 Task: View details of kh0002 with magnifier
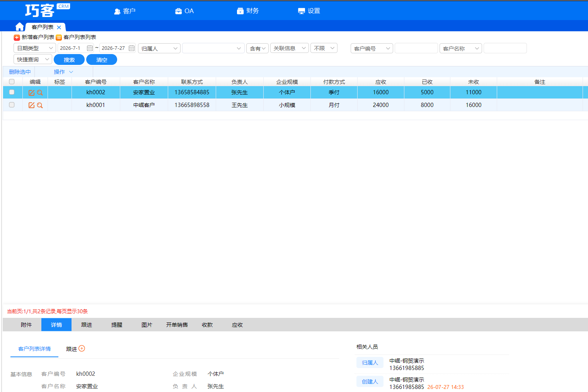pos(40,93)
